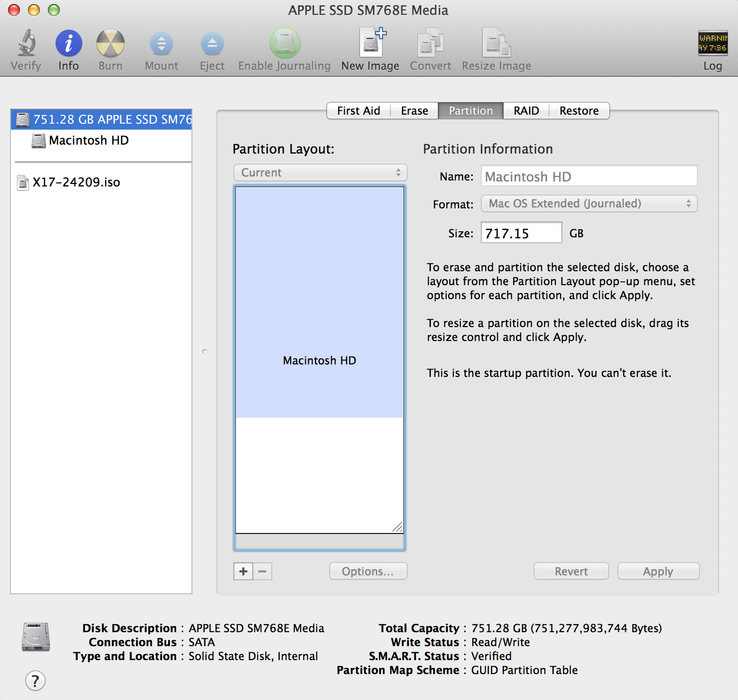
Task: Click the Resize Image toolbar icon
Action: pos(496,43)
